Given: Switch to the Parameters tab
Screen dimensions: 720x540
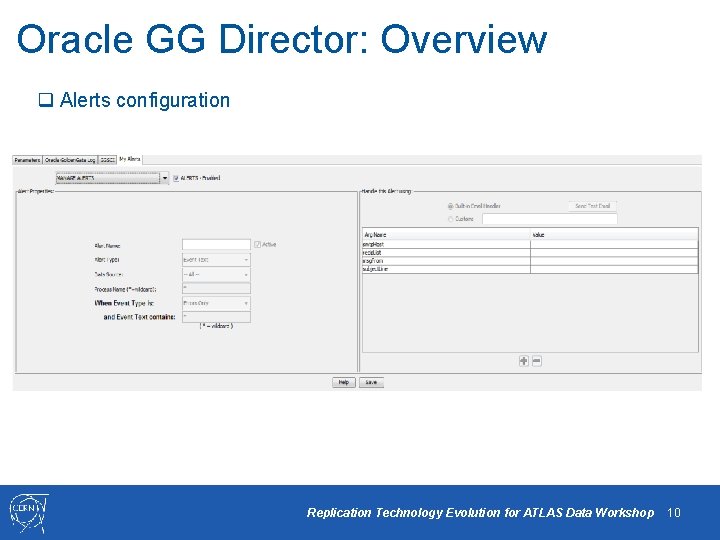Looking at the screenshot, I should coord(27,160).
